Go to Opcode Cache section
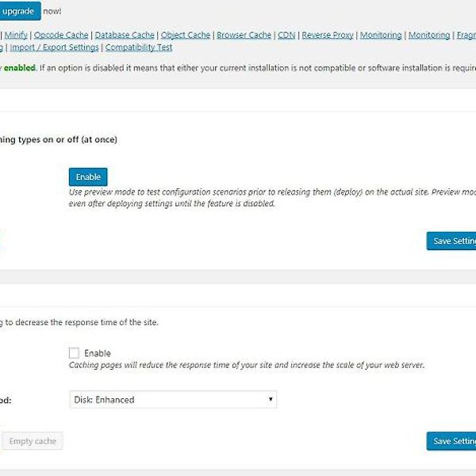 [62, 35]
